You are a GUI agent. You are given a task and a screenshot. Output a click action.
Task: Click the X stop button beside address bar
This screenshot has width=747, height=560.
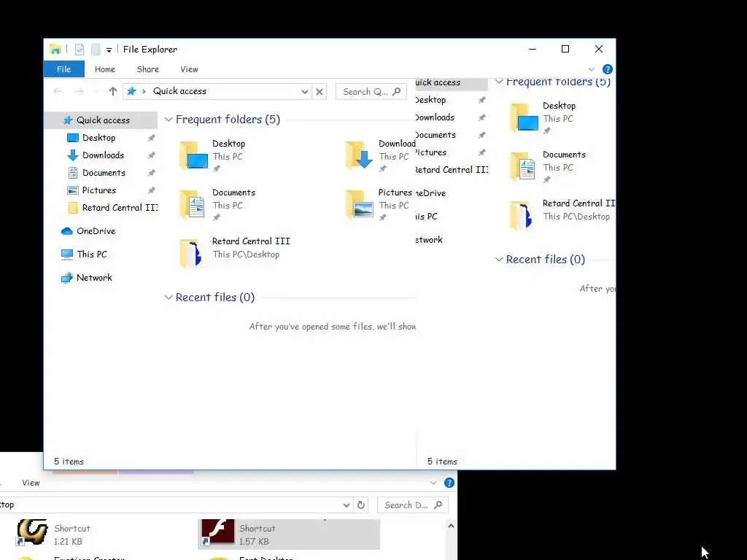coord(320,91)
